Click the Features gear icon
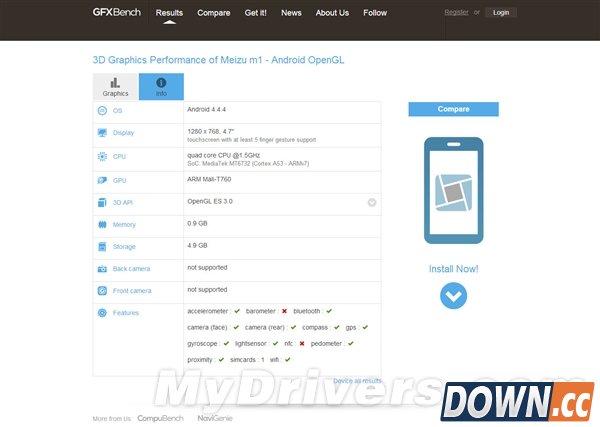600x427 pixels. click(102, 313)
